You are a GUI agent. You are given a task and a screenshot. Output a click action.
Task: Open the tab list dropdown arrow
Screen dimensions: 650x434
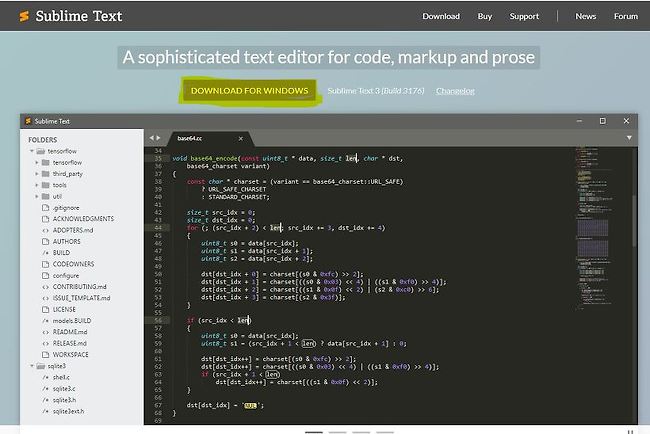tap(629, 138)
